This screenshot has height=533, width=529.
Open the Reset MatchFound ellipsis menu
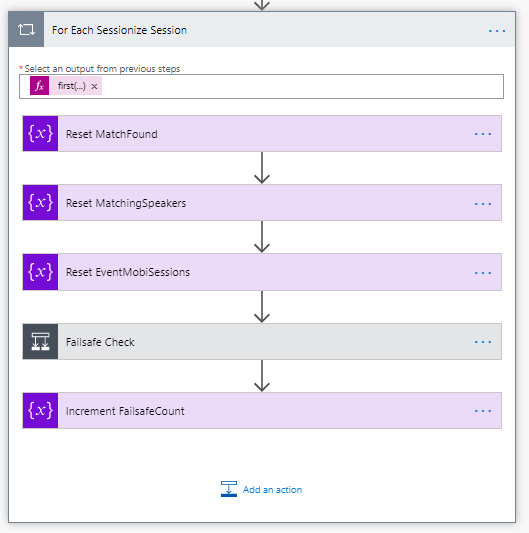point(483,134)
